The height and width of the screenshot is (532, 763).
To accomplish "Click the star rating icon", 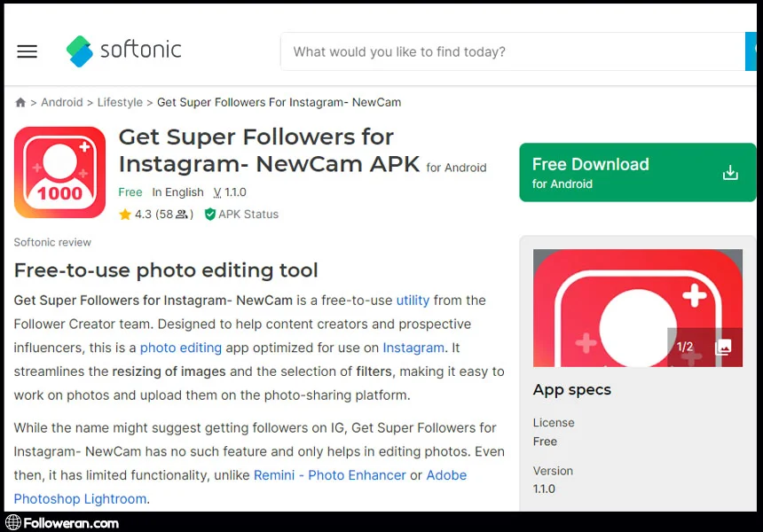I will pyautogui.click(x=125, y=215).
